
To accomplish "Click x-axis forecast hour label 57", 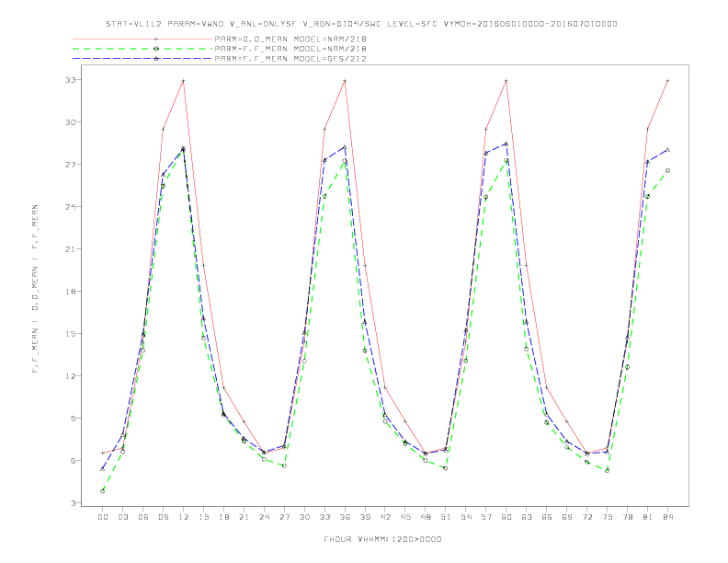I will pos(486,517).
